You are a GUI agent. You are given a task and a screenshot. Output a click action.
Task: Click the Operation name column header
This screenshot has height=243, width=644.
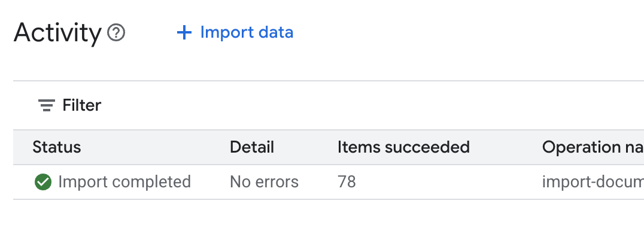[593, 147]
